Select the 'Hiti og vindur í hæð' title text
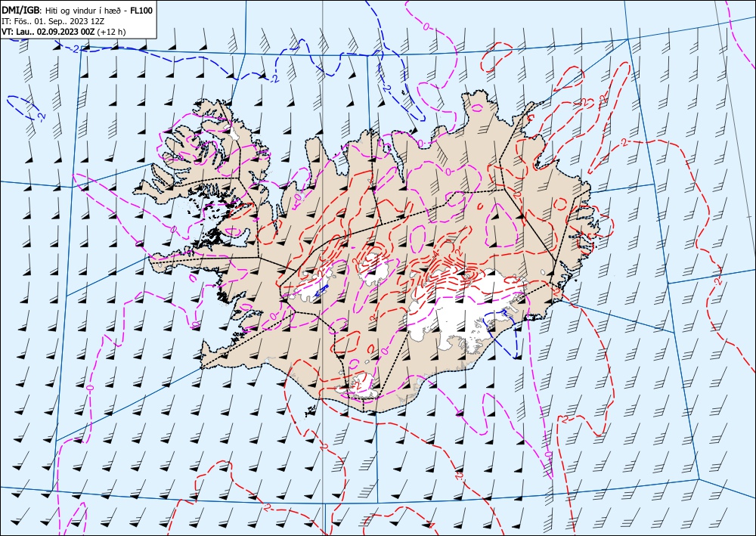This screenshot has height=536, width=756. [85, 11]
